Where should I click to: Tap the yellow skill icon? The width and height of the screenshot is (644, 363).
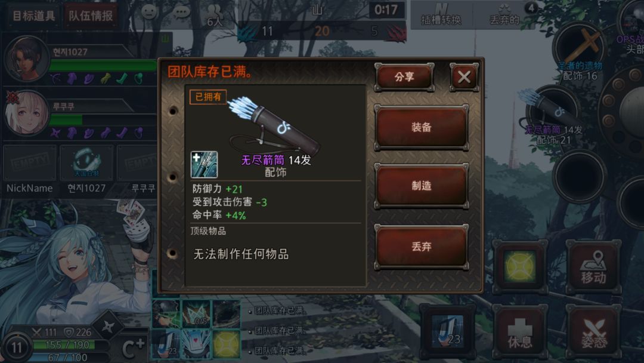pos(520,267)
